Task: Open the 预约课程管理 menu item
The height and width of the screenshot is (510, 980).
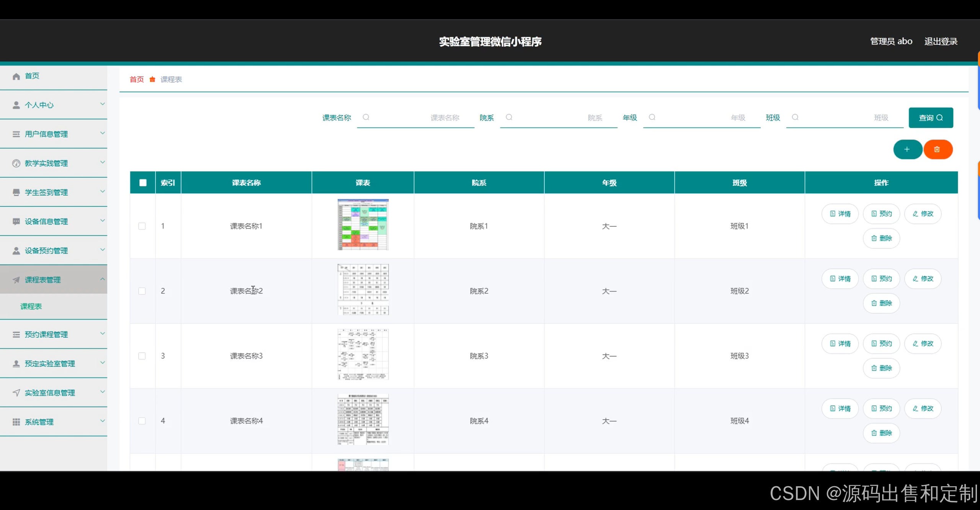Action: coord(46,334)
